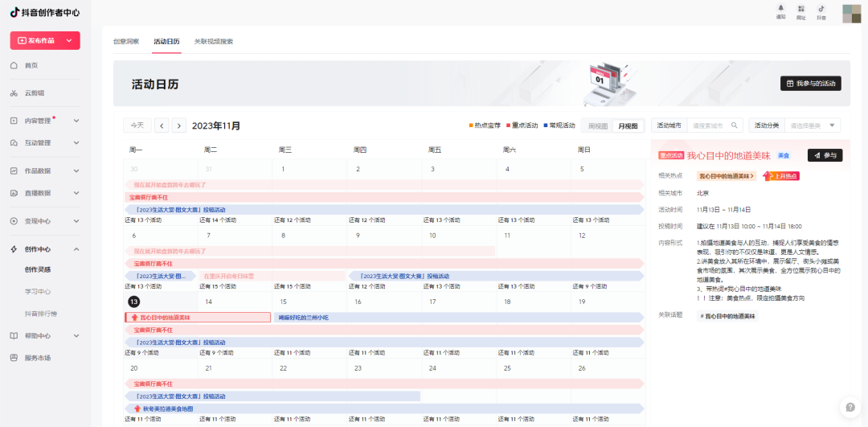Switch to 月视图 month view
The height and width of the screenshot is (427, 868).
point(628,126)
